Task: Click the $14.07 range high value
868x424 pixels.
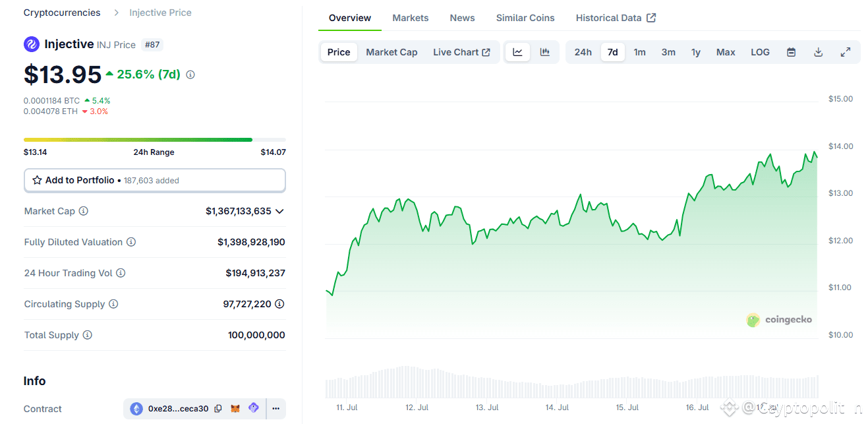Action: click(x=274, y=152)
